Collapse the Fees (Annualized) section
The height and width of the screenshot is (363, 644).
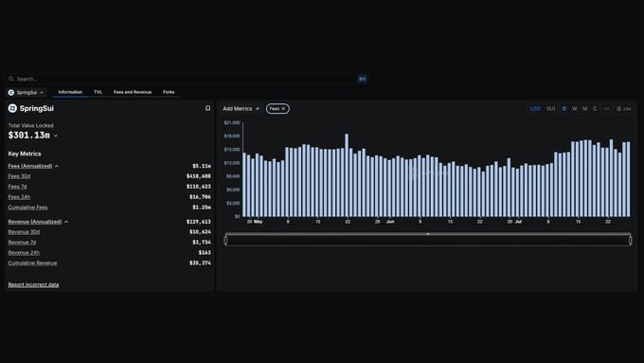(x=57, y=166)
